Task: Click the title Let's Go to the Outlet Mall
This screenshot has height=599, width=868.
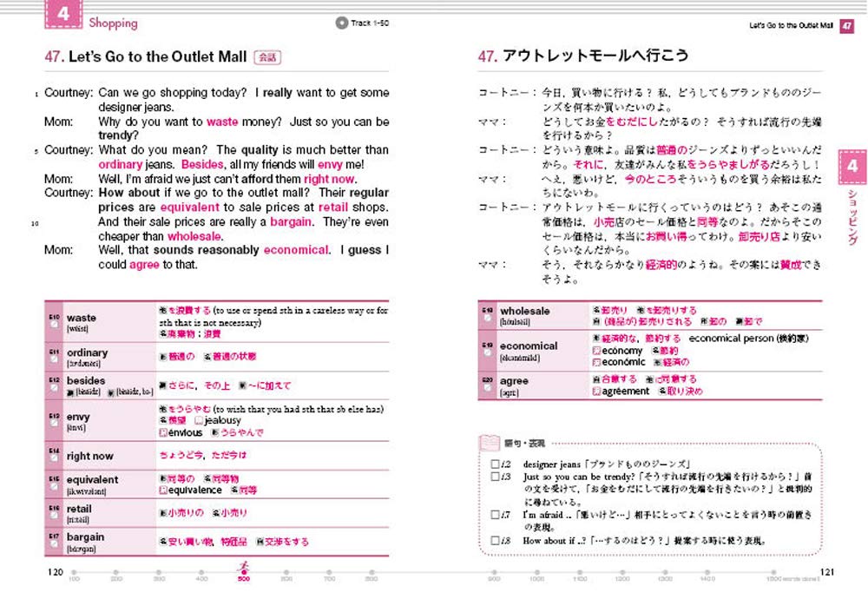Action: (157, 56)
